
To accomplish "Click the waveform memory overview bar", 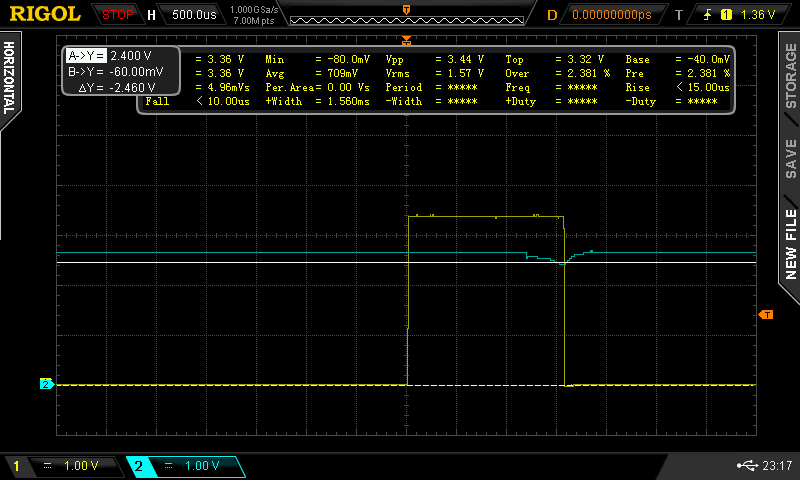I will tap(407, 20).
